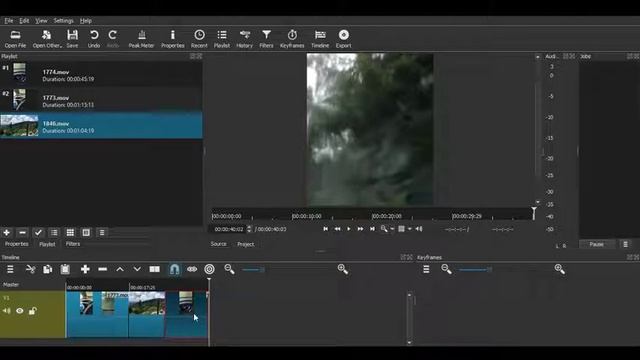The image size is (640, 360).
Task: Click the fast forward button
Action: pos(360,229)
